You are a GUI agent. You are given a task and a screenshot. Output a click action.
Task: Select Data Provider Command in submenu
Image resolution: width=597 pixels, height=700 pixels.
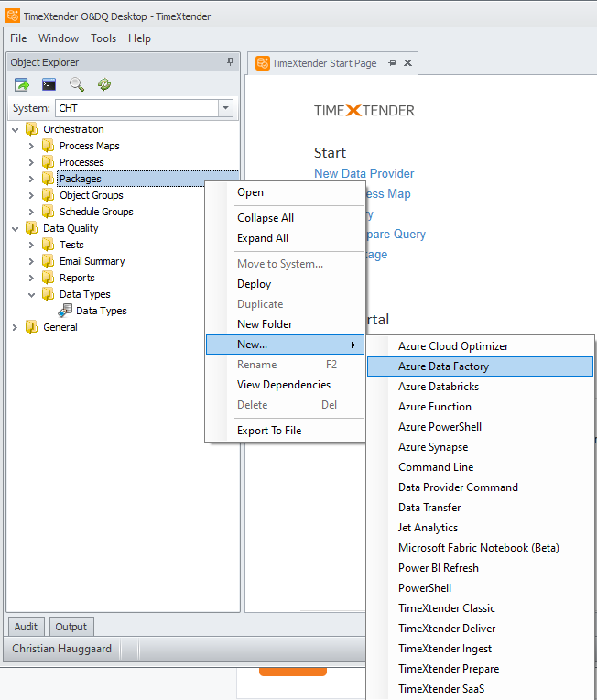(480, 487)
